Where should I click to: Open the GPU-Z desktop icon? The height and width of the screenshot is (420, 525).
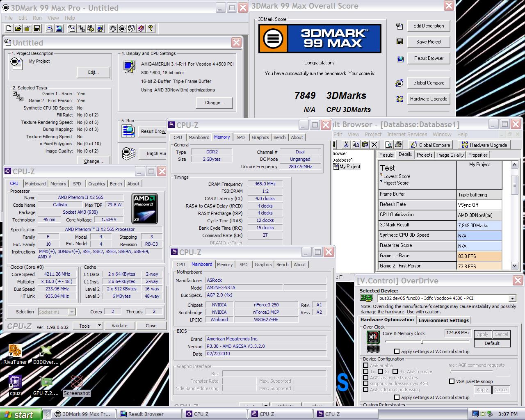pos(46,386)
